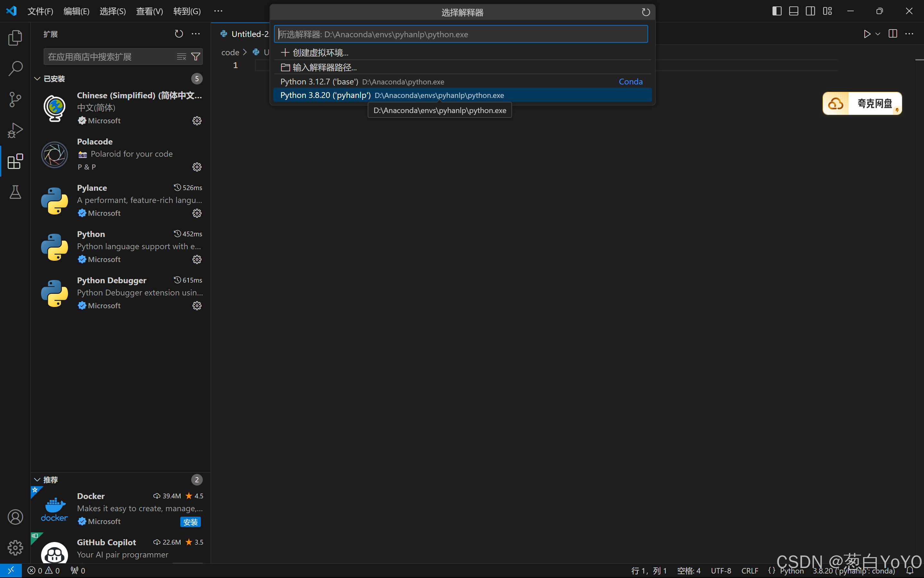This screenshot has height=578, width=924.
Task: Toggle the secondary side bar
Action: click(x=810, y=11)
